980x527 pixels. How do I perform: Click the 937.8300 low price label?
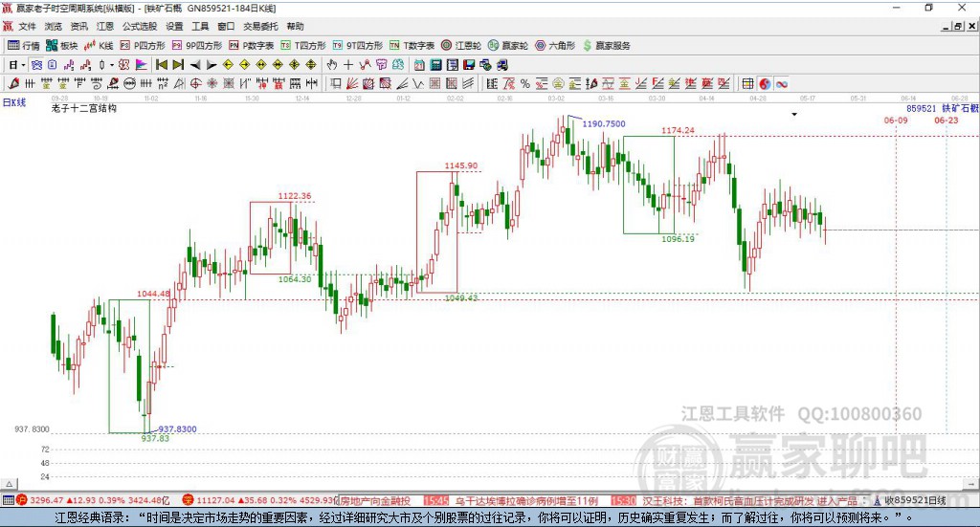[177, 429]
